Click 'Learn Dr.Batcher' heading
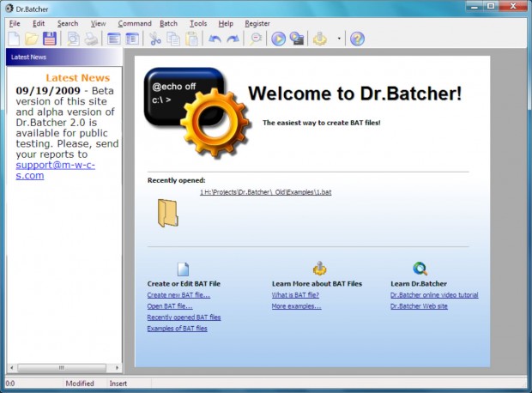 coord(419,284)
